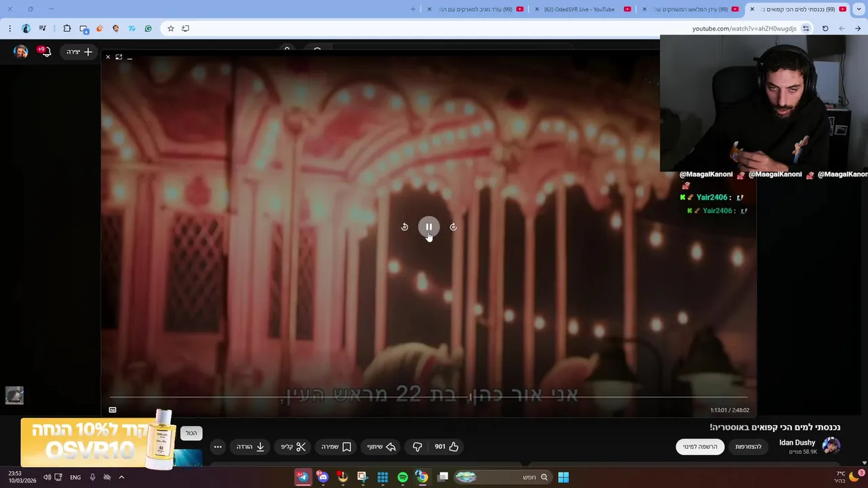Skip forward using the forward arrow icon
Image resolution: width=868 pixels, height=488 pixels.
pos(453,227)
